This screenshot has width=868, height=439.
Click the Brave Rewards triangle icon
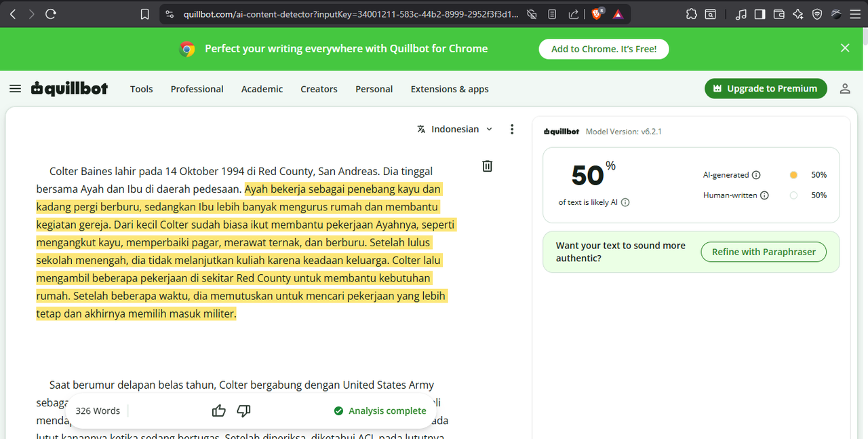618,14
